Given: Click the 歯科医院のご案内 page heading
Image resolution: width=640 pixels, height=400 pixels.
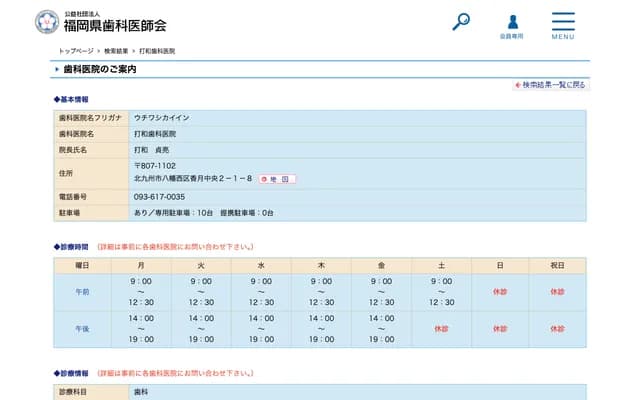Looking at the screenshot, I should 100,69.
